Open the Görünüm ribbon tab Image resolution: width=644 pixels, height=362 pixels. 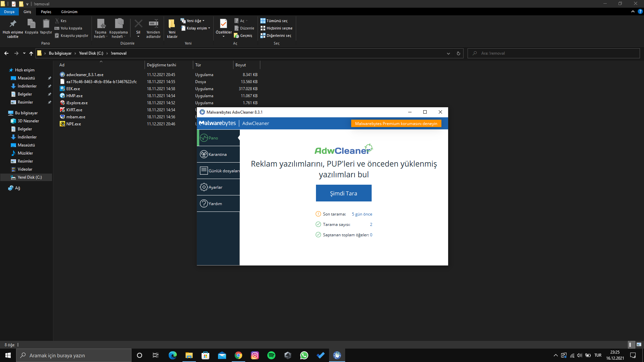point(69,12)
